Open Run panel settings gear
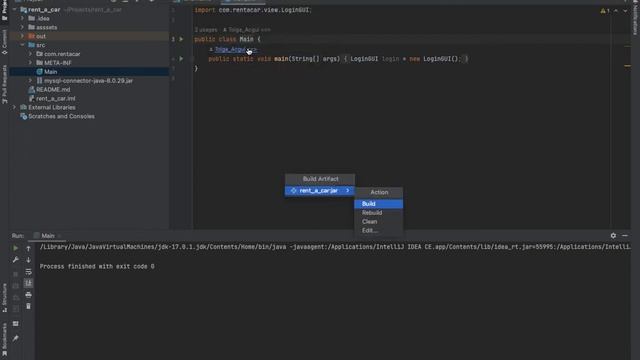The height and width of the screenshot is (360, 640). [613, 236]
